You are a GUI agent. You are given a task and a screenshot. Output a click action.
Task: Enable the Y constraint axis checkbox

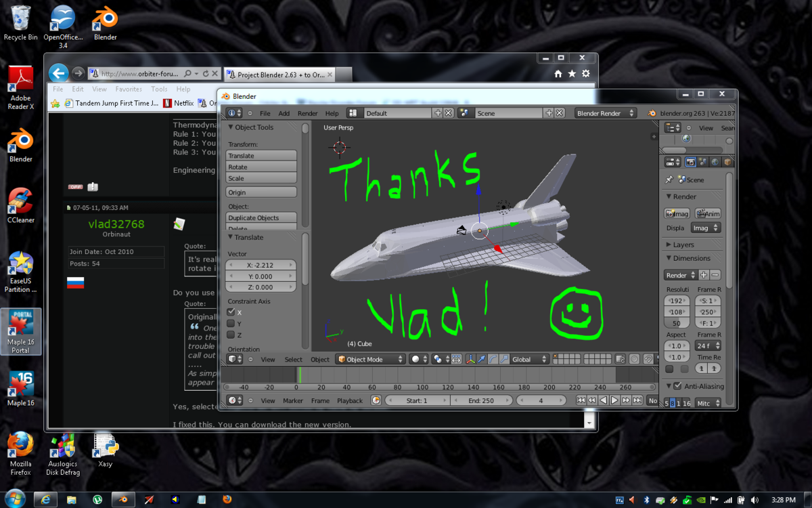[231, 324]
